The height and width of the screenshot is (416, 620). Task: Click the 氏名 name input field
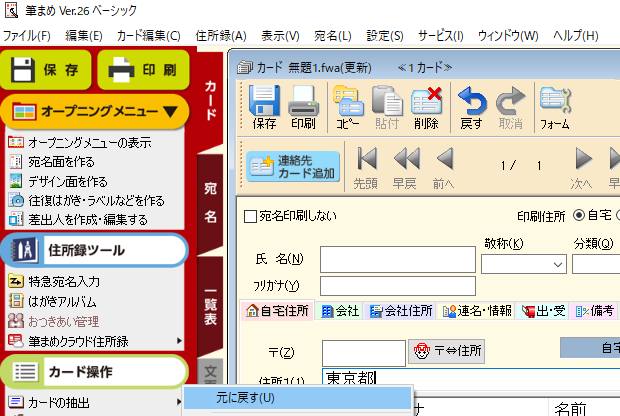coord(397,260)
